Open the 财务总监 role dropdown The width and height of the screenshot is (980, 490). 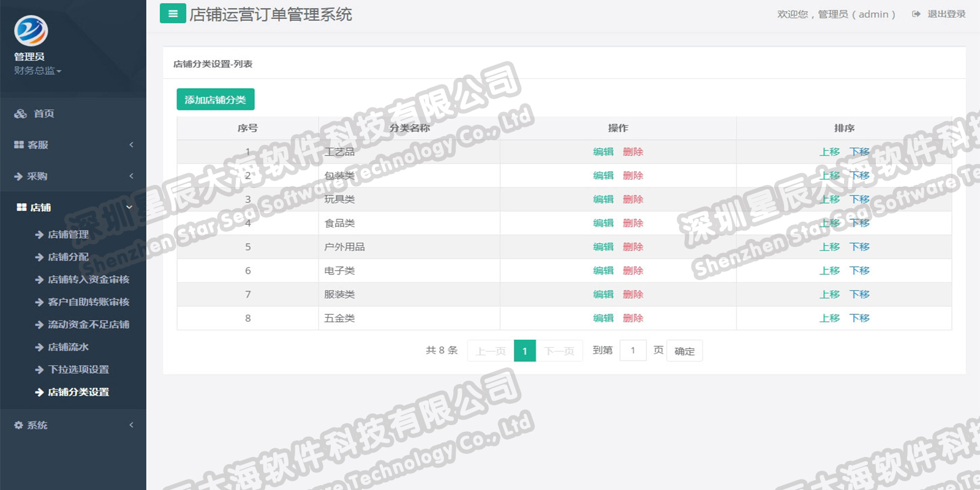[x=38, y=70]
